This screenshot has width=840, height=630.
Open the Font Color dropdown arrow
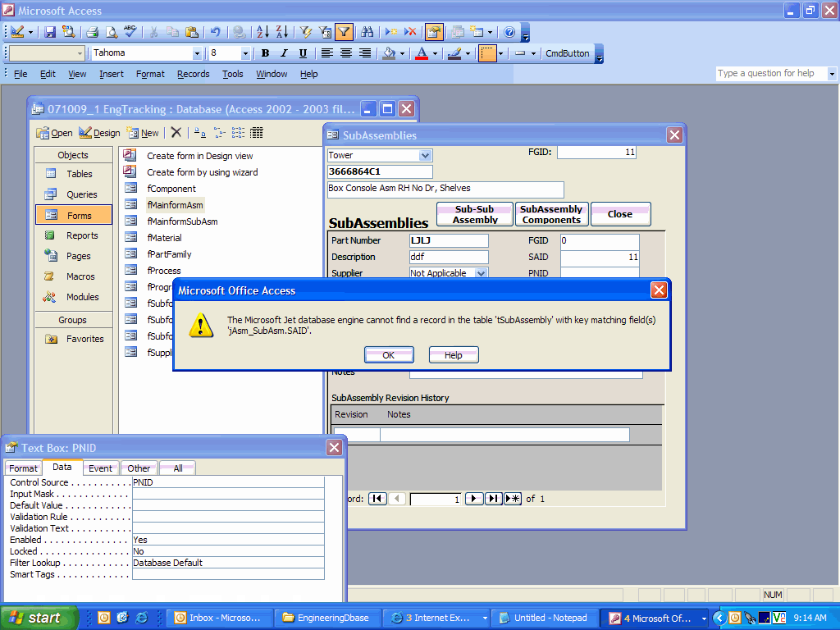[435, 53]
